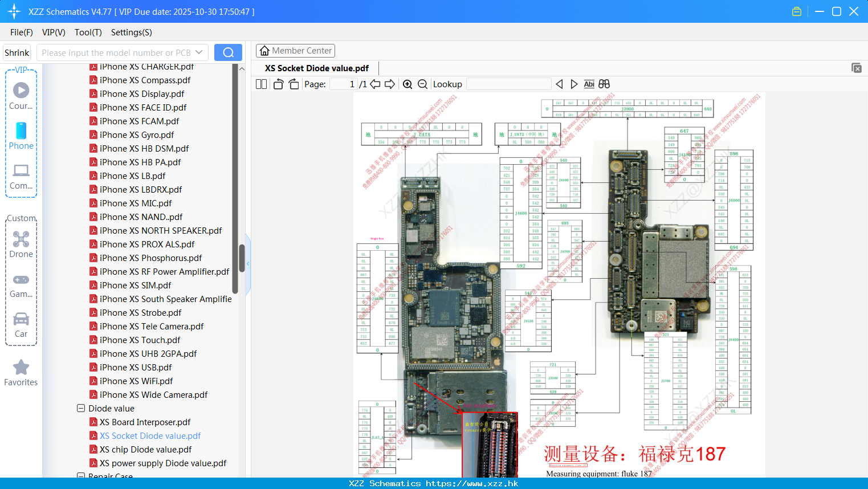Select the Drone category icon

(21, 239)
